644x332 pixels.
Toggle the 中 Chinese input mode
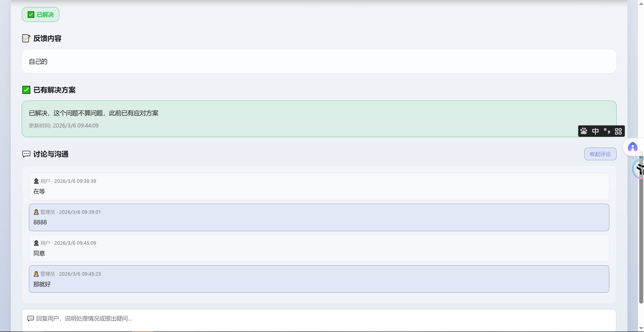(x=595, y=131)
